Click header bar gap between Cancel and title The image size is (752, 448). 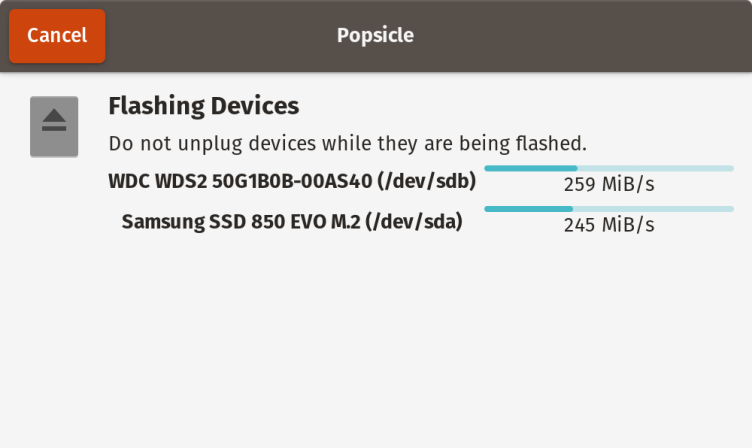point(220,36)
